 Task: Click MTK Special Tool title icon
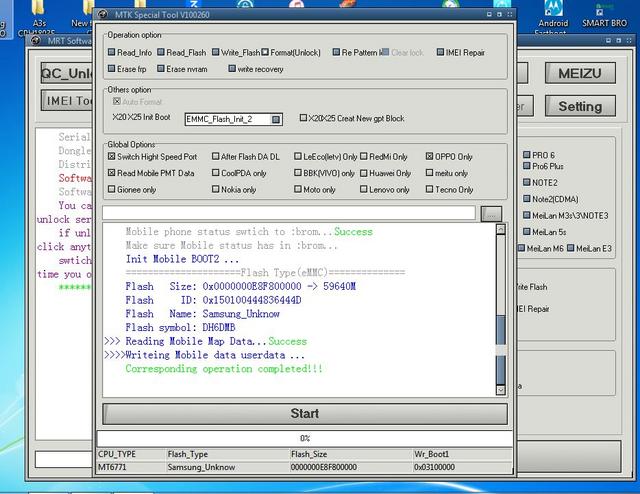103,14
